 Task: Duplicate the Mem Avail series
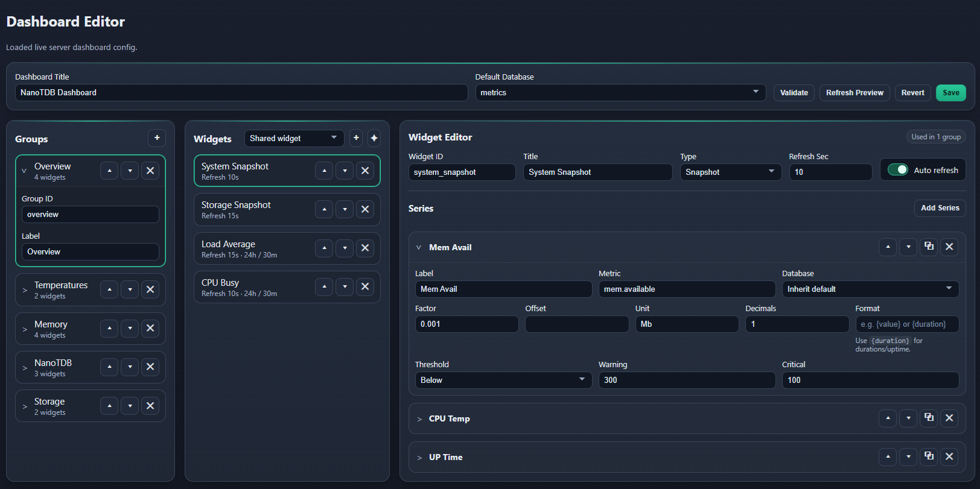point(929,247)
